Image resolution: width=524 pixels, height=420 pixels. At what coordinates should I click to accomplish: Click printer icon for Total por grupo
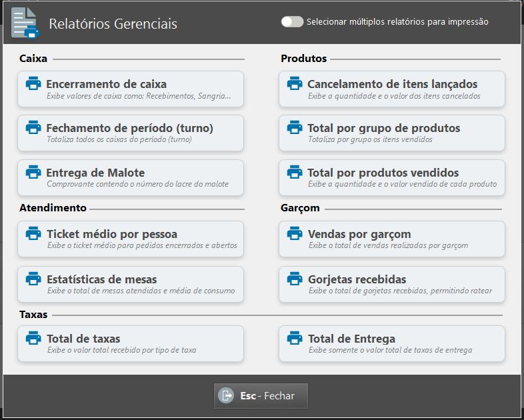click(295, 128)
